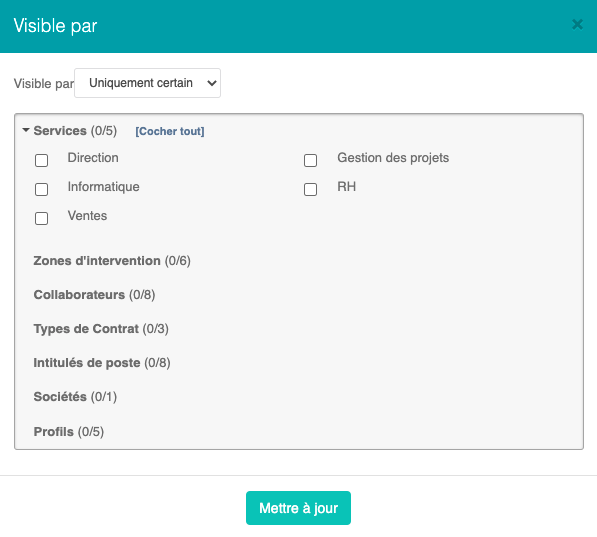Check the Ventes checkbox
Image resolution: width=597 pixels, height=537 pixels.
(42, 218)
